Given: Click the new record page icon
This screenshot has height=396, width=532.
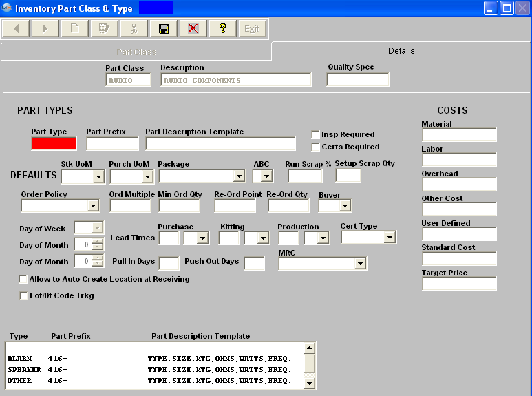Looking at the screenshot, I should pos(74,28).
